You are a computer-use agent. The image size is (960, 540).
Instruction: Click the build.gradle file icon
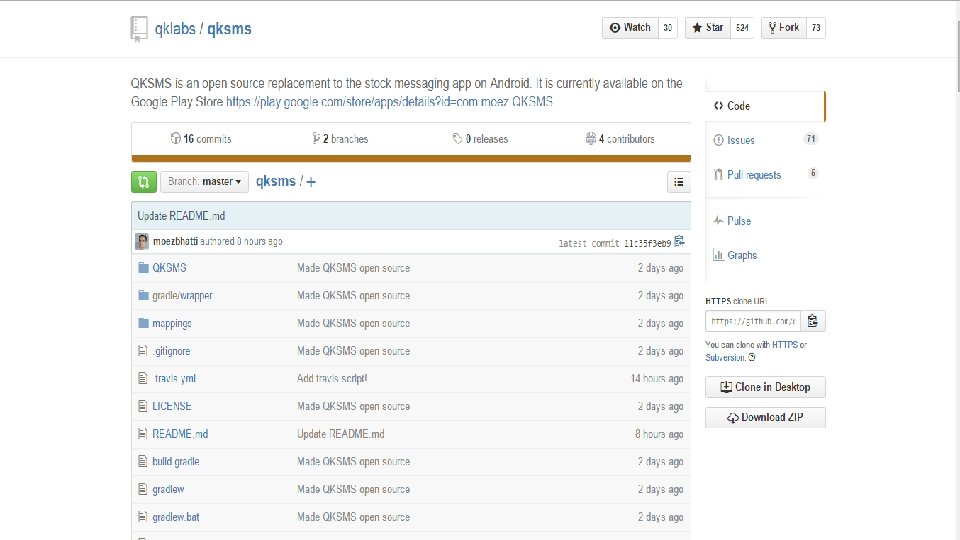[x=143, y=461]
